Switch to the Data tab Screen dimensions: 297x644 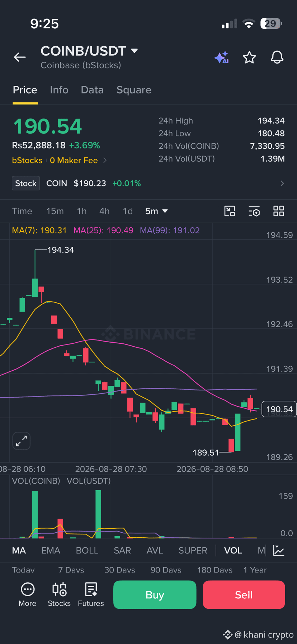(x=92, y=90)
